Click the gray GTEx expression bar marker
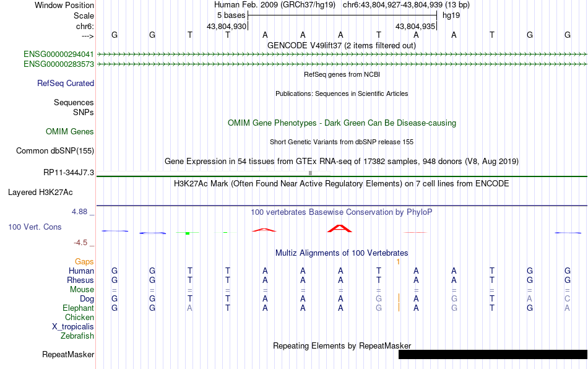 pos(311,173)
